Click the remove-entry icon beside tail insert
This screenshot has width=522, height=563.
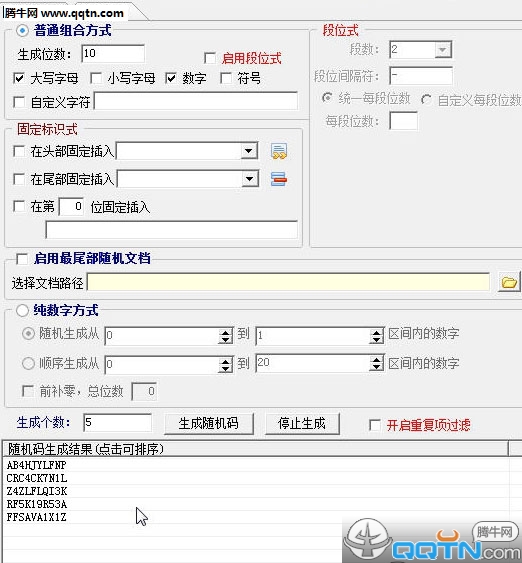[279, 179]
